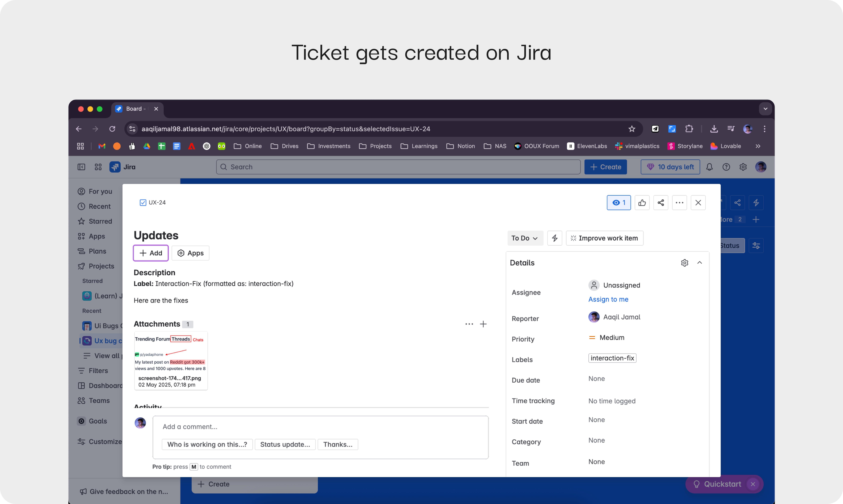Dismiss the Quickstart pill with X
Image resolution: width=843 pixels, height=504 pixels.
(x=753, y=484)
